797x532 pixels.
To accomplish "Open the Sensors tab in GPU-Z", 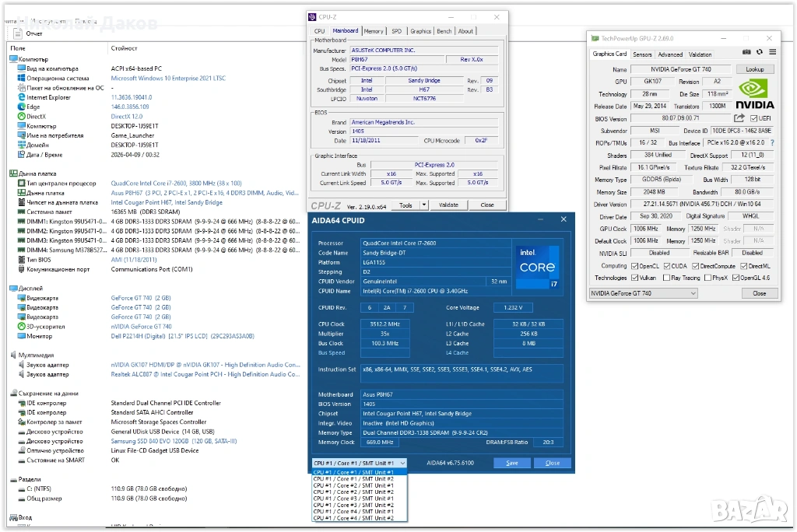I will pyautogui.click(x=642, y=54).
